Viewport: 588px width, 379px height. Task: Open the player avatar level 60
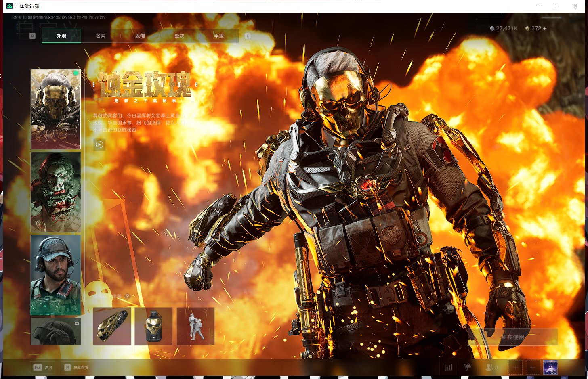pyautogui.click(x=550, y=367)
